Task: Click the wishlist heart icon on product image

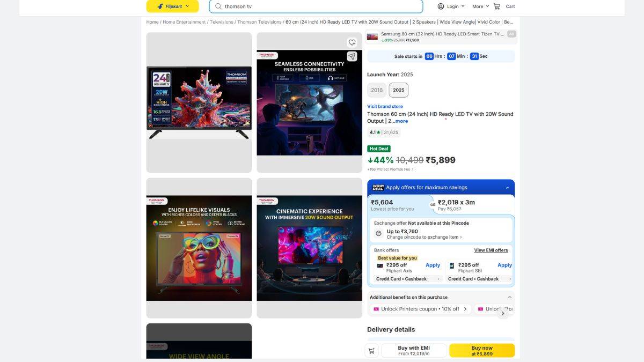Action: 352,42
